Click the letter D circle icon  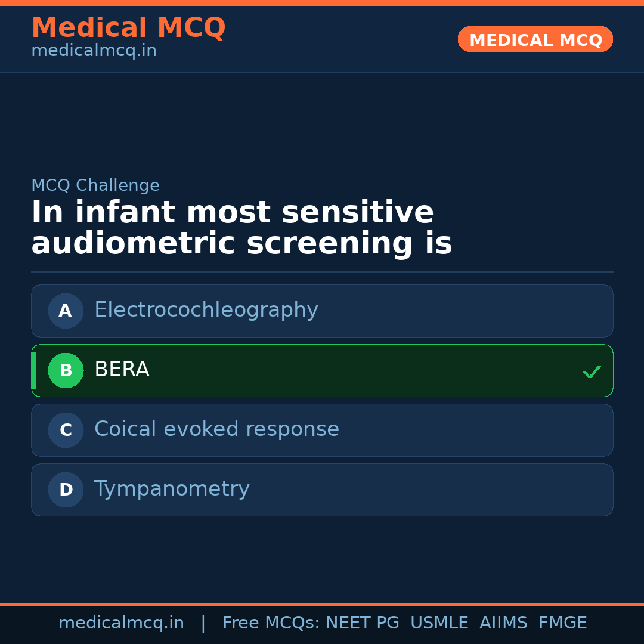point(66,490)
